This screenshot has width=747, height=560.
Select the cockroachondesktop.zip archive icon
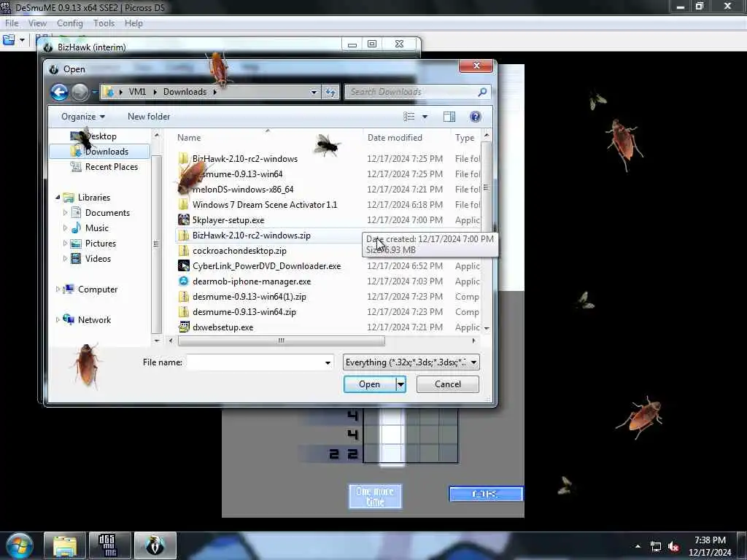pos(183,251)
